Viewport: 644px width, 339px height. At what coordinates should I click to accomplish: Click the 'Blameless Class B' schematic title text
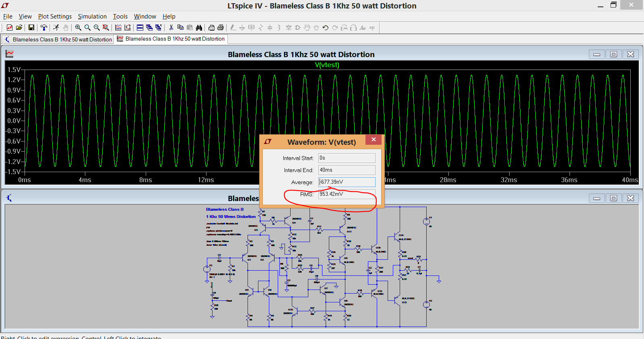point(225,210)
